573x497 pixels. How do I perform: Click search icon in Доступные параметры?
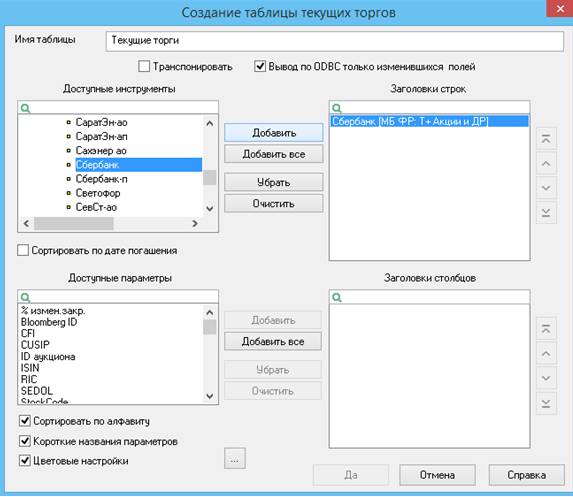25,297
